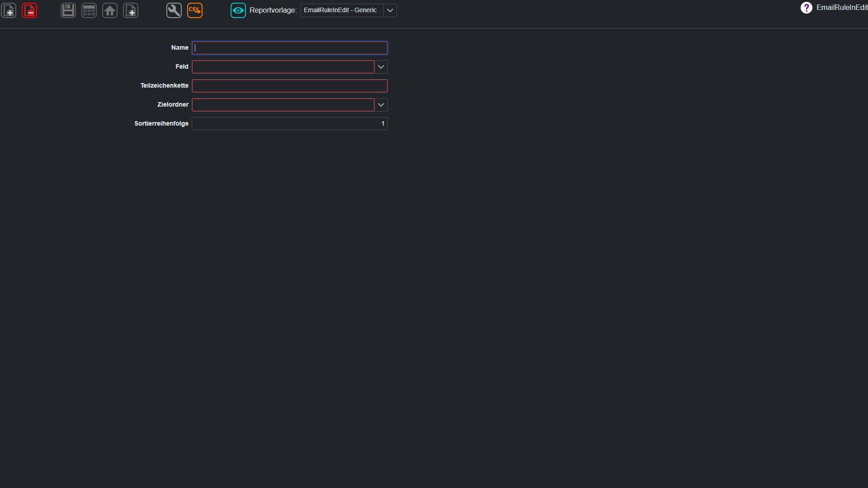
Task: Click the new record icon
Action: coord(9,10)
